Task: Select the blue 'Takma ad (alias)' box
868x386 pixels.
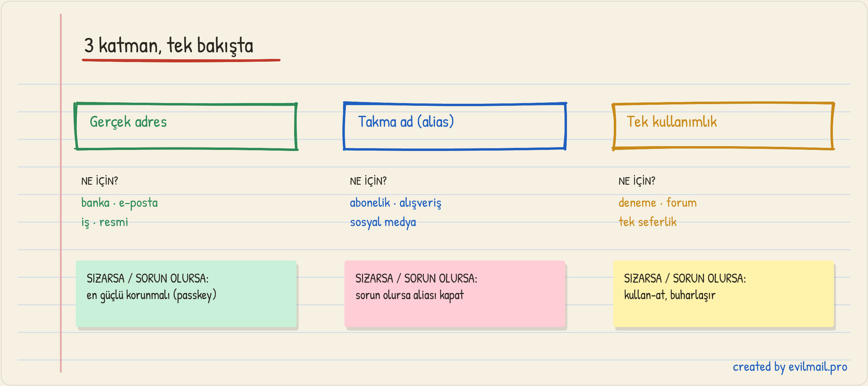Action: point(455,126)
